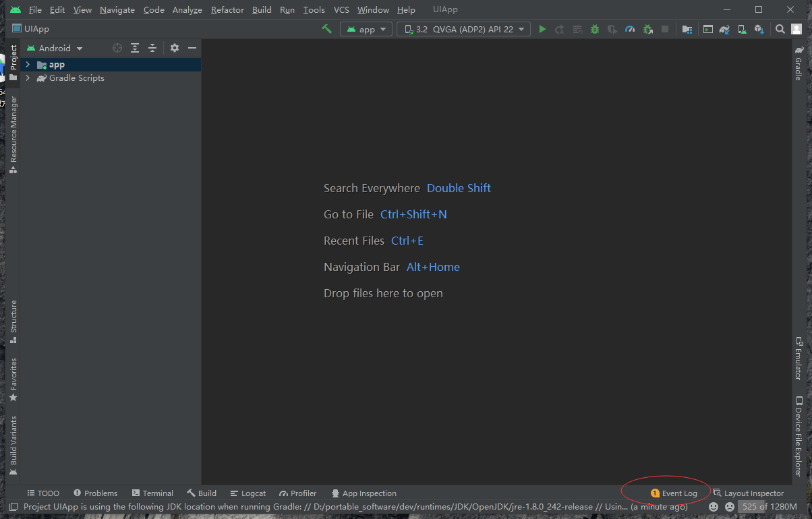
Task: Open the Logcat tool window
Action: 248,493
